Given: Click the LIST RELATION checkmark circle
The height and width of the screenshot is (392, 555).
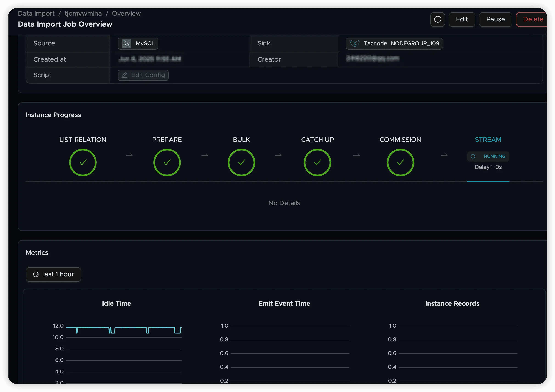Looking at the screenshot, I should click(x=83, y=162).
